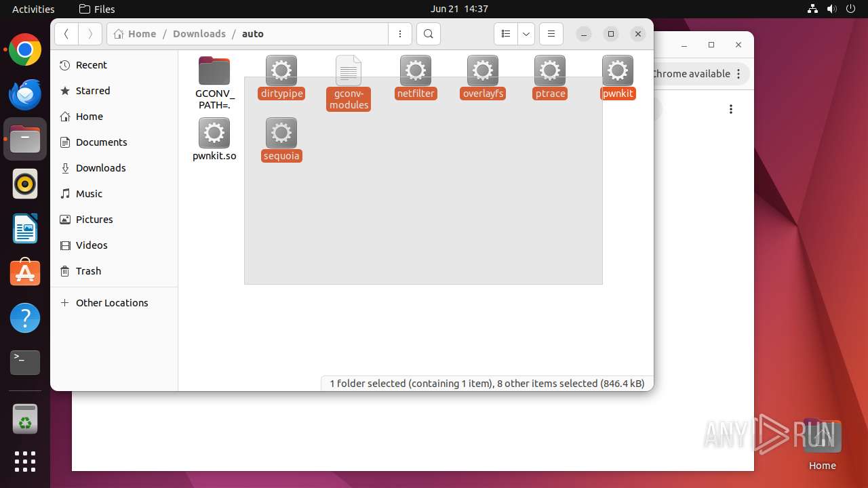
Task: Open the Home desktop folder icon
Action: 822,445
